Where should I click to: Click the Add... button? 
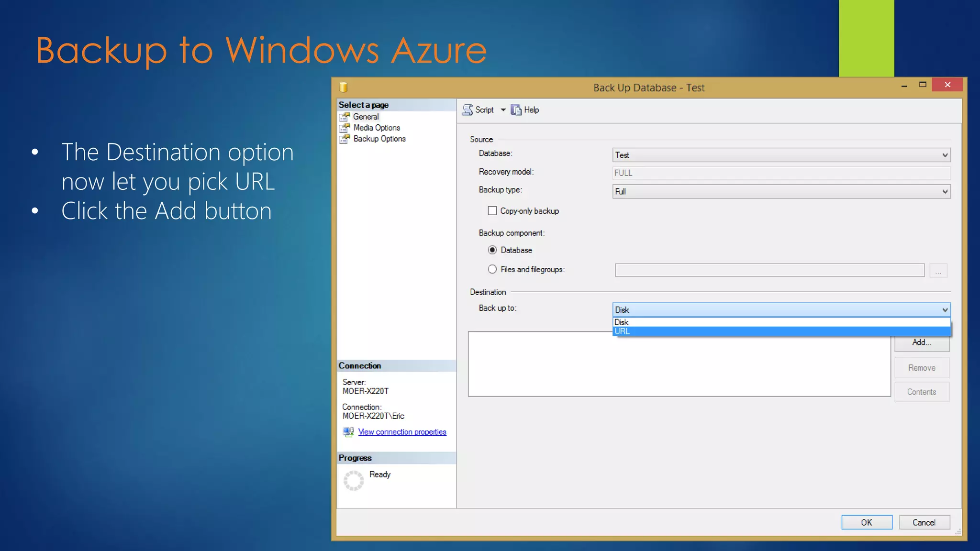click(922, 343)
